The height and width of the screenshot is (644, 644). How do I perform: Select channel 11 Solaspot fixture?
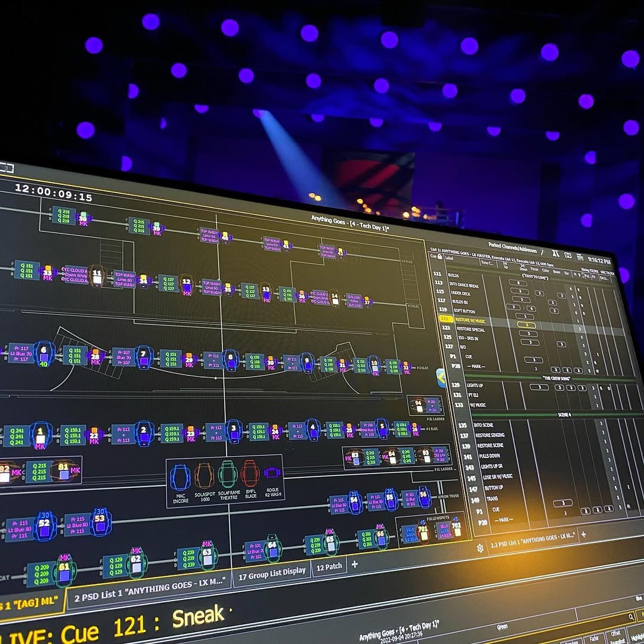coord(97,276)
